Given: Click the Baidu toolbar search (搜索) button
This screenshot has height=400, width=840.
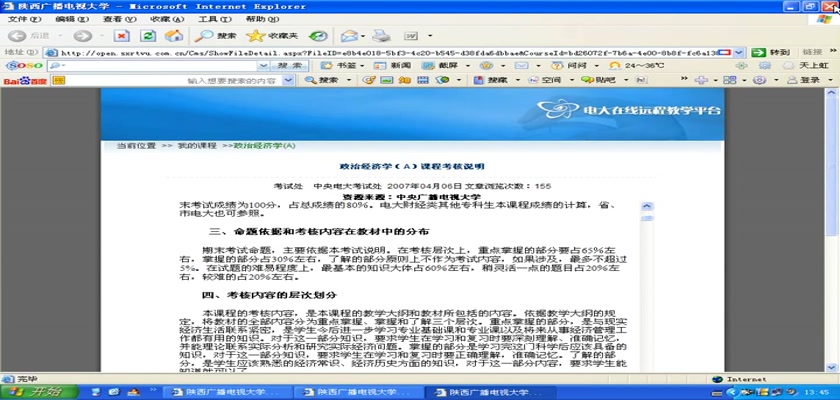Looking at the screenshot, I should click(322, 80).
